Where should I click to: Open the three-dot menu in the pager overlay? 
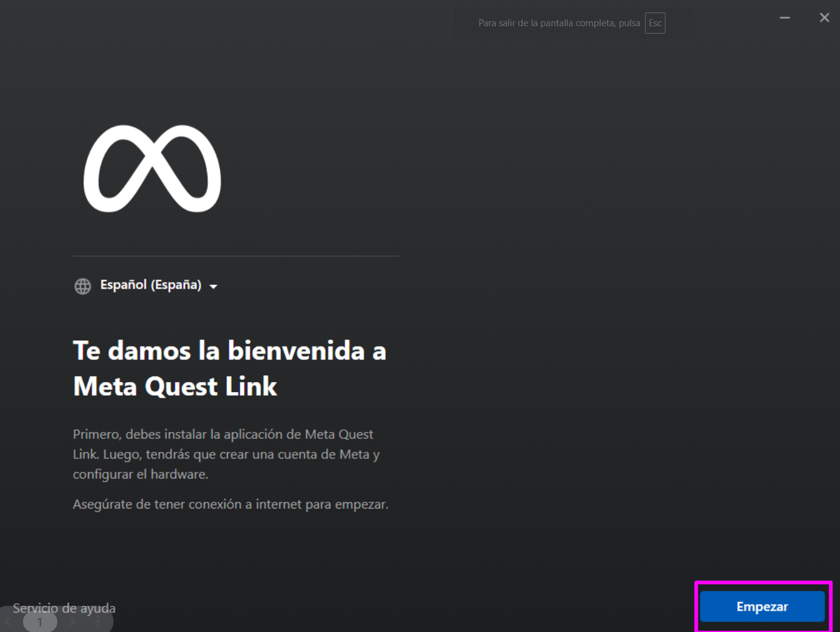point(98,623)
